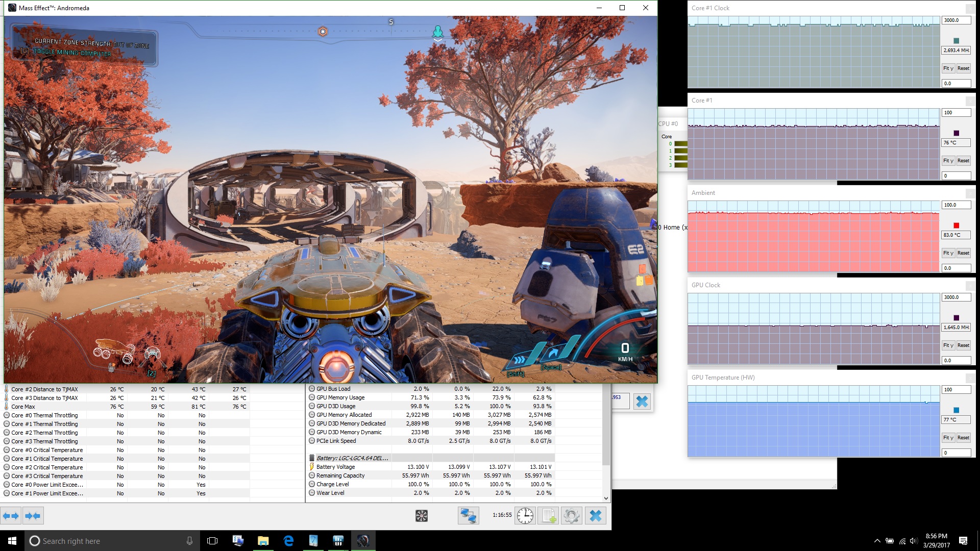This screenshot has width=980, height=551.
Task: Click the 0.0 min field in Ambient graph
Action: point(956,268)
